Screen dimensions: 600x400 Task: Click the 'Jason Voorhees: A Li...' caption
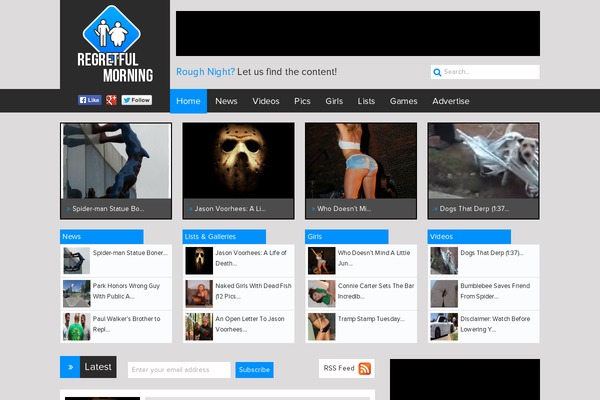(x=230, y=209)
